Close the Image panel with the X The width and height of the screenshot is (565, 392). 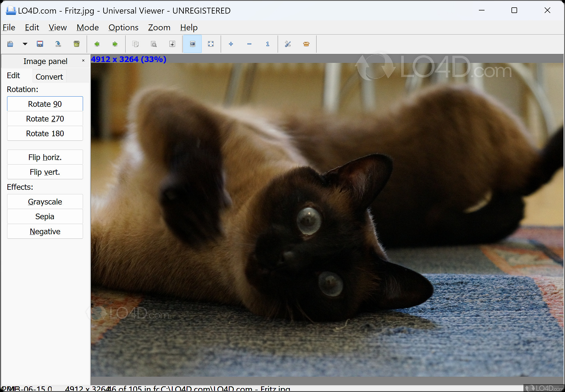(x=83, y=61)
